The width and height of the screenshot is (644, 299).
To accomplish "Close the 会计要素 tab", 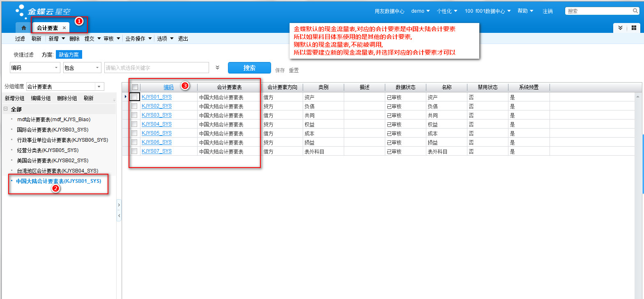I will (64, 28).
